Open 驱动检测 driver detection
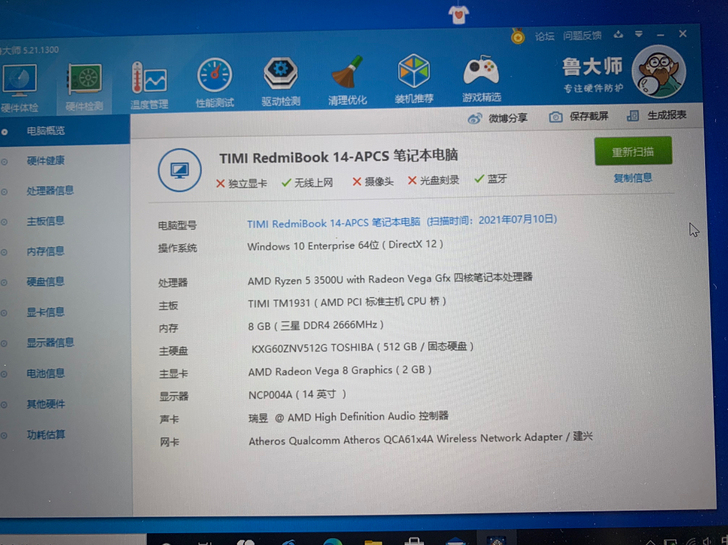The height and width of the screenshot is (545, 728). pyautogui.click(x=280, y=82)
